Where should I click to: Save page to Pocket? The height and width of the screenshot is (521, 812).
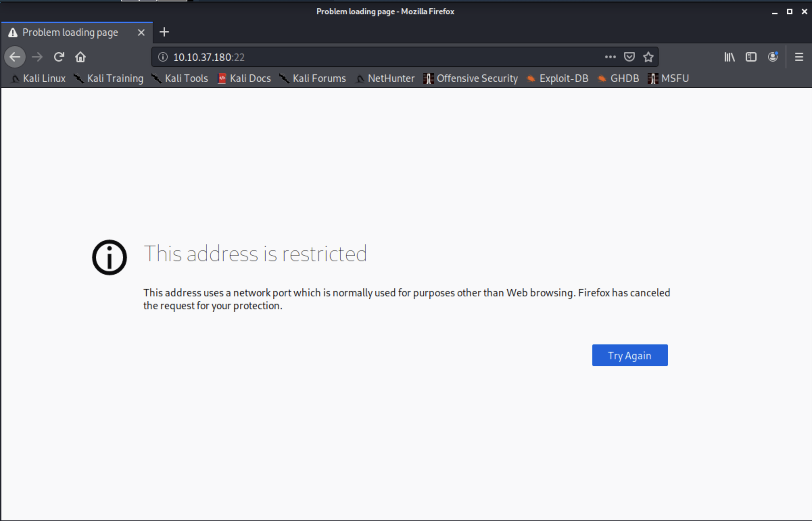pyautogui.click(x=629, y=57)
